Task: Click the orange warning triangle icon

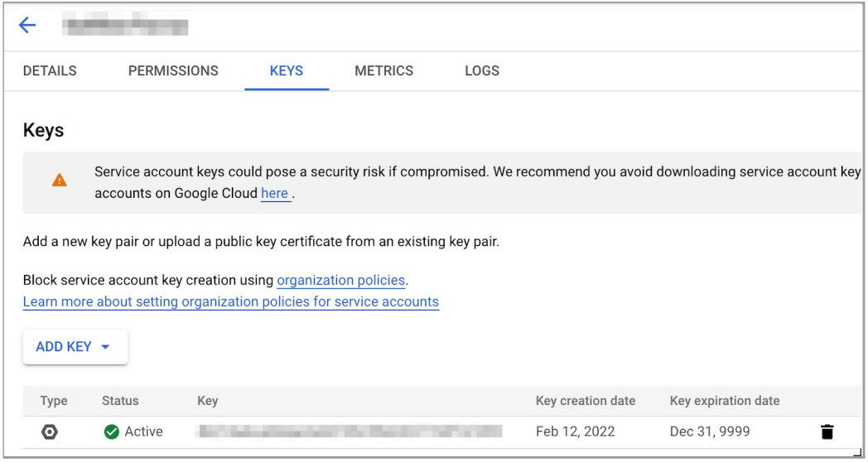Action: click(60, 180)
